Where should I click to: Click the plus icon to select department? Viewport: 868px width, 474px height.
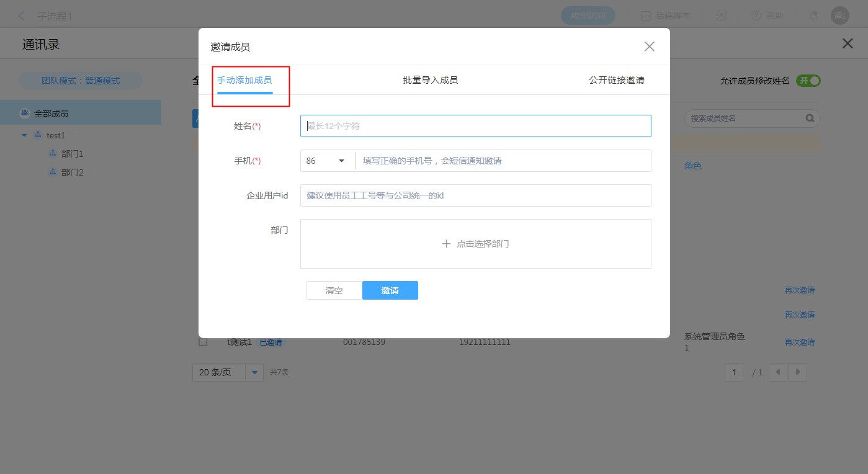coord(446,244)
